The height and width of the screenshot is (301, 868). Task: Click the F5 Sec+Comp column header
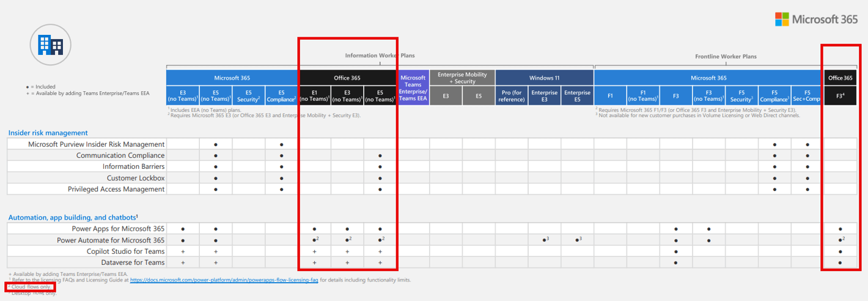[x=807, y=95]
